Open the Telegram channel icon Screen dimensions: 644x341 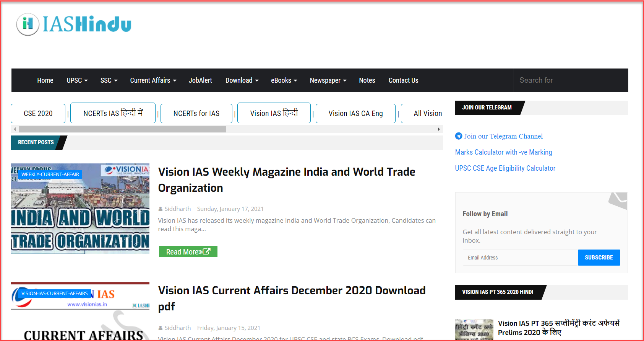click(459, 136)
